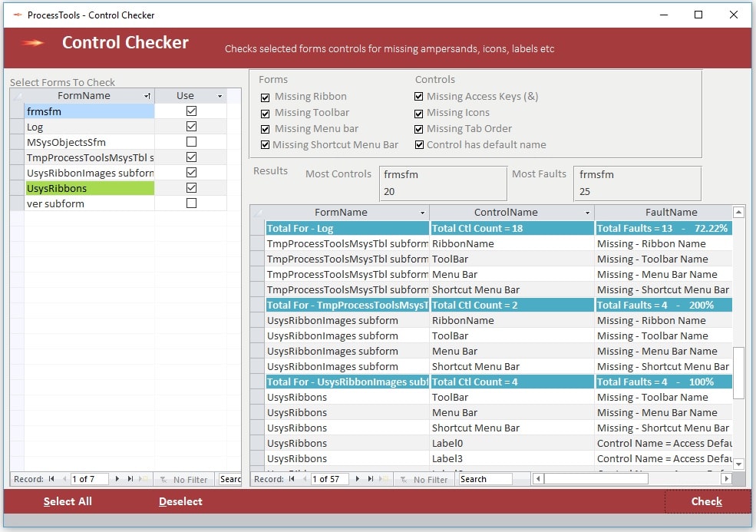Screen dimensions: 756x532
Task: Open Use column filter dropdown
Action: coord(220,96)
